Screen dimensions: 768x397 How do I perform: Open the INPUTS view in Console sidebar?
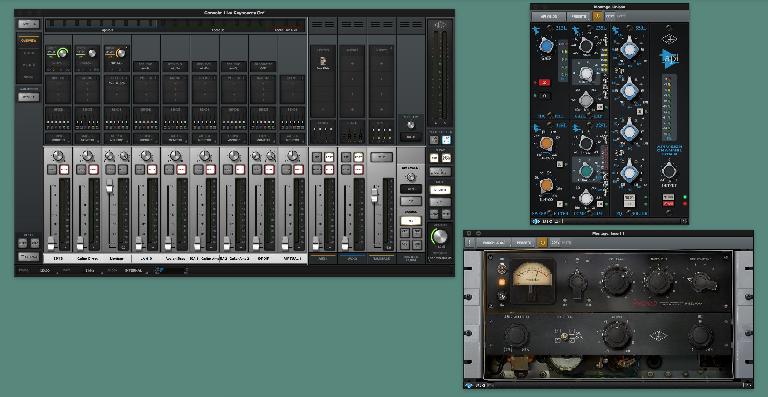28,53
